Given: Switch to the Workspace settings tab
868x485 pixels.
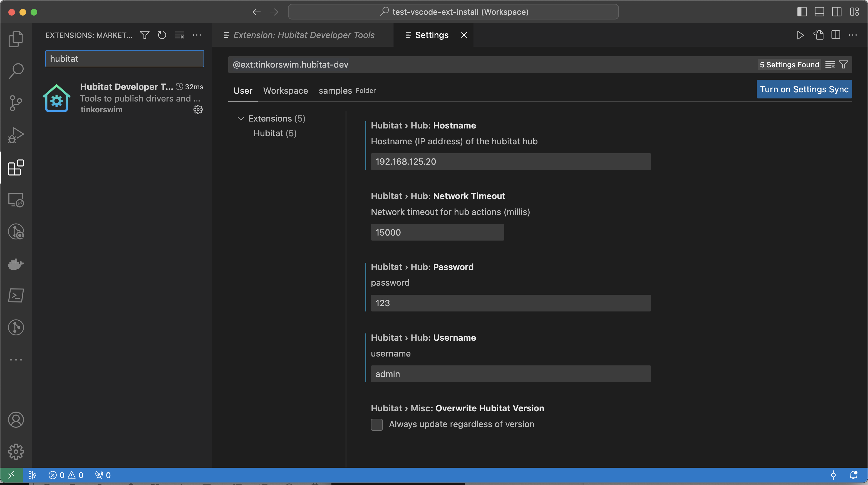Looking at the screenshot, I should click(286, 91).
